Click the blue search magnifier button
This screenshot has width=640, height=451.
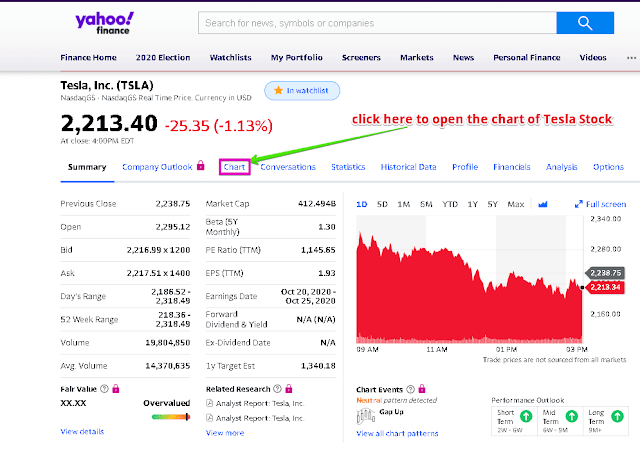pyautogui.click(x=585, y=23)
